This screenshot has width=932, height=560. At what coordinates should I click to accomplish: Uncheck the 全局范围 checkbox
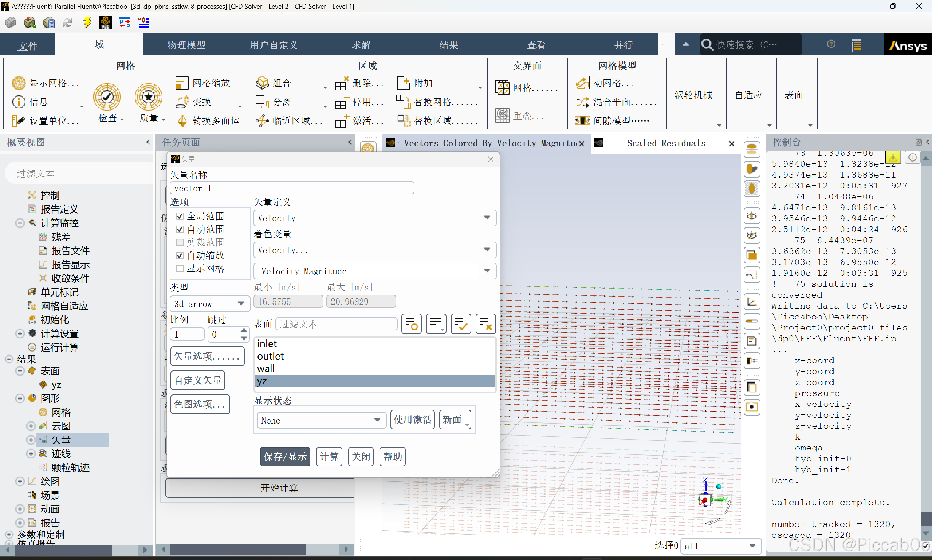click(180, 216)
